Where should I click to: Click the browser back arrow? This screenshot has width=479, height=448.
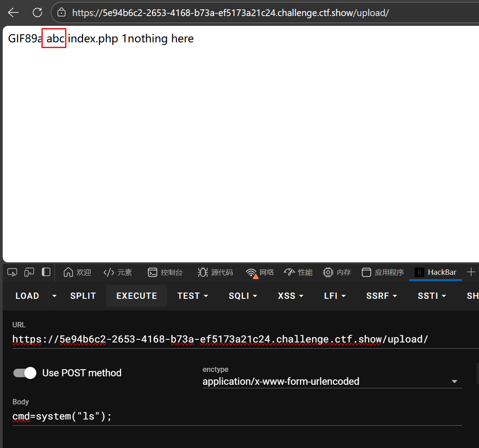[x=13, y=12]
